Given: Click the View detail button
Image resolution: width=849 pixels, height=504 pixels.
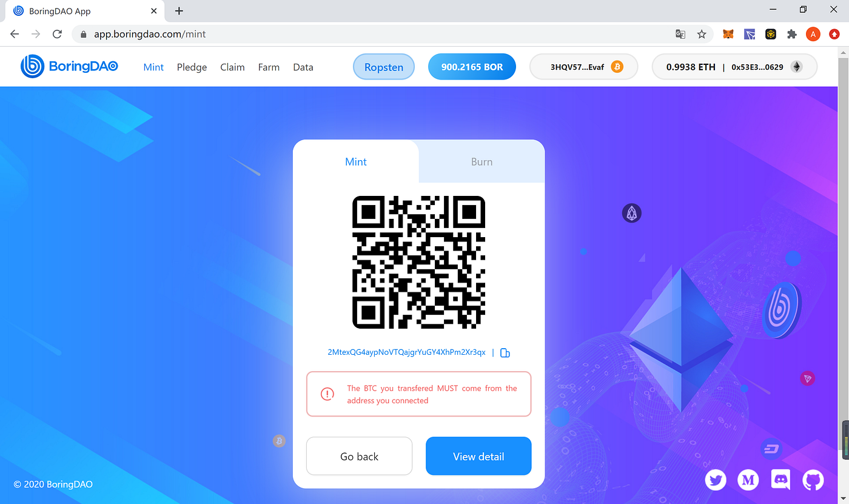Looking at the screenshot, I should (x=478, y=456).
